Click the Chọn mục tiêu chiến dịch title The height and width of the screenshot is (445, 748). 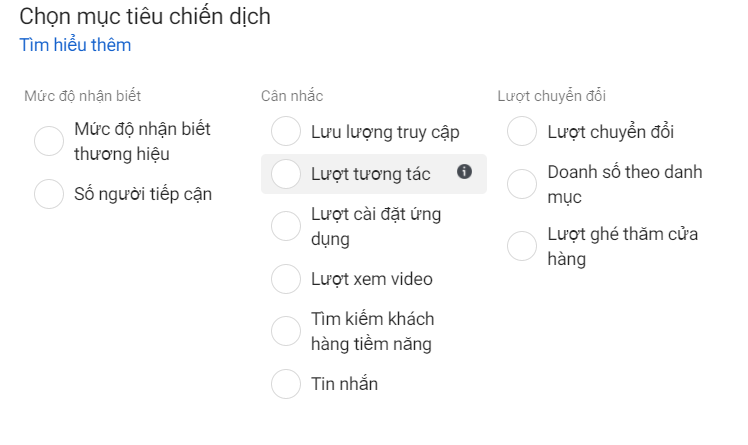pos(145,17)
